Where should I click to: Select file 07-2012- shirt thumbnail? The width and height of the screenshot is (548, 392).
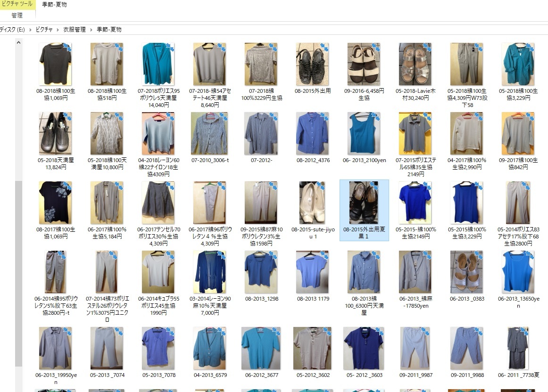pyautogui.click(x=261, y=133)
